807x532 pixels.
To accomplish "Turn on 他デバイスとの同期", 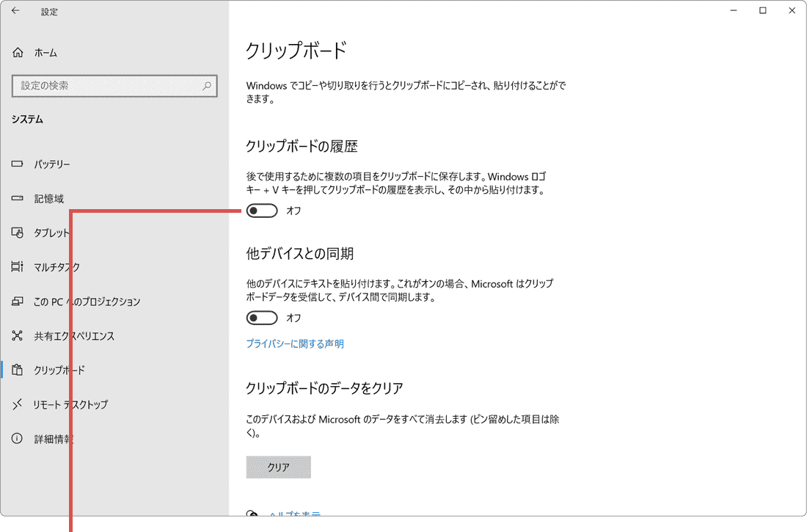I will 262,318.
